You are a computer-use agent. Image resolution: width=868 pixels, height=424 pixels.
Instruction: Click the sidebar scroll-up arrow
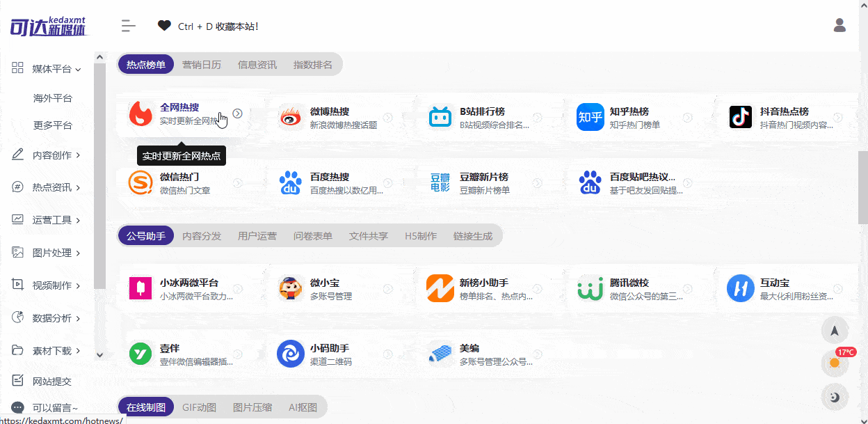click(99, 57)
